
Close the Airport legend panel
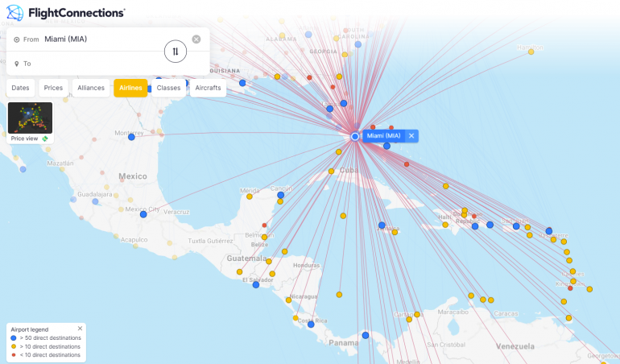(80, 329)
